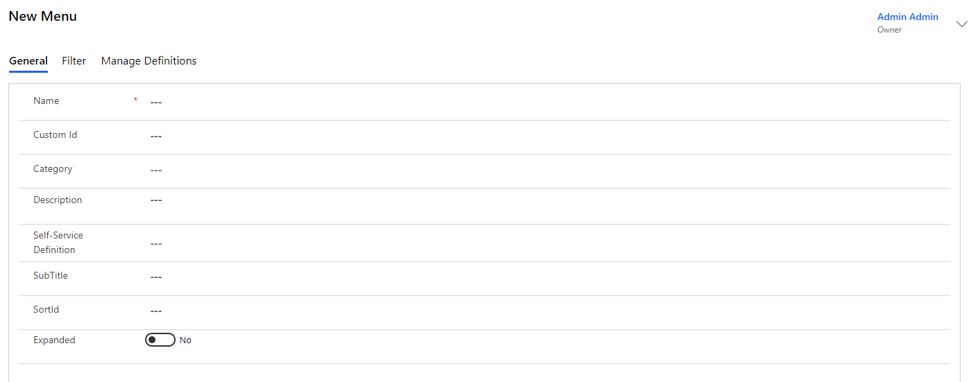Image resolution: width=980 pixels, height=382 pixels.
Task: Open the Manage Definitions tab
Action: (x=149, y=61)
